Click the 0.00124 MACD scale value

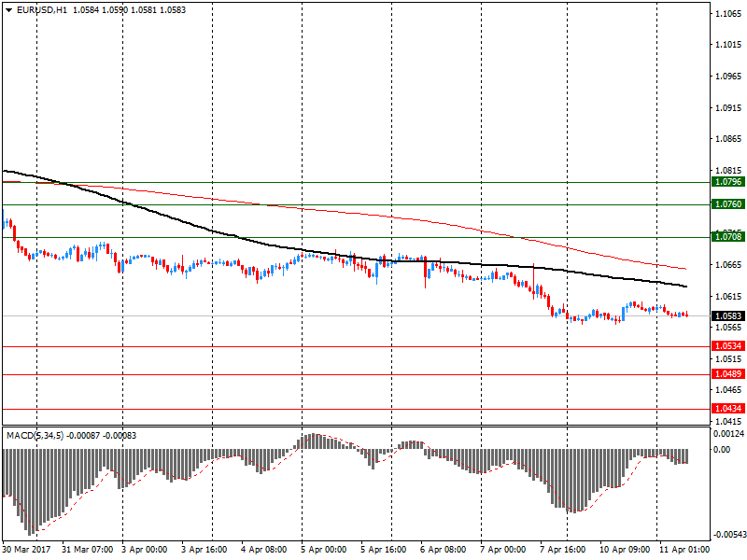point(727,434)
